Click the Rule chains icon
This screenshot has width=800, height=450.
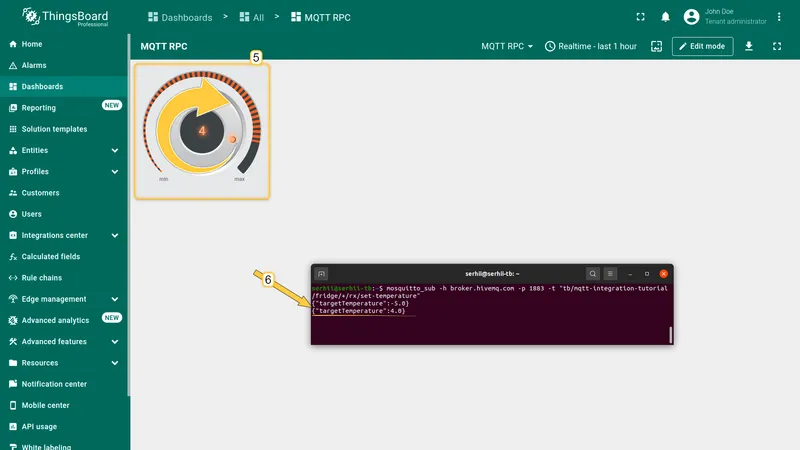tap(13, 278)
